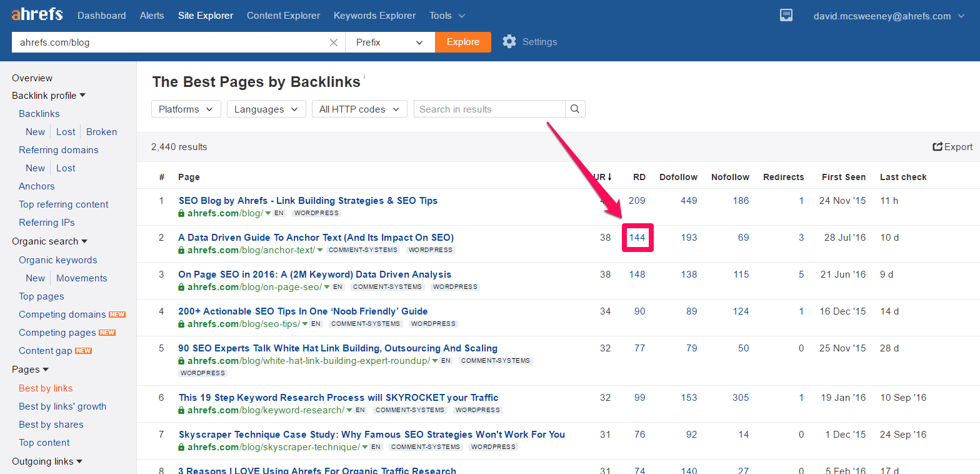
Task: Open '90 SEO Experts Talk White Hat' link
Action: [338, 348]
